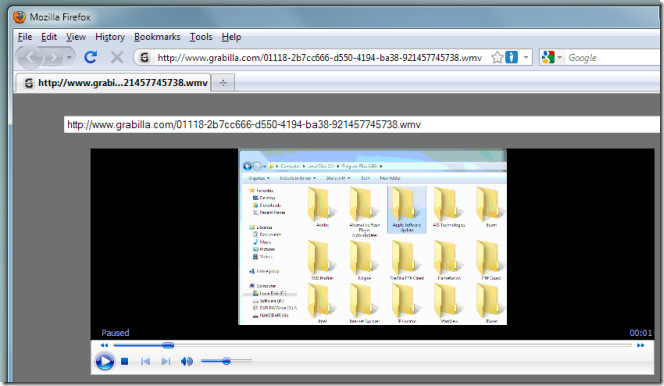Bookmark this page with the star icon
Screen dimensions: 664x386
497,57
